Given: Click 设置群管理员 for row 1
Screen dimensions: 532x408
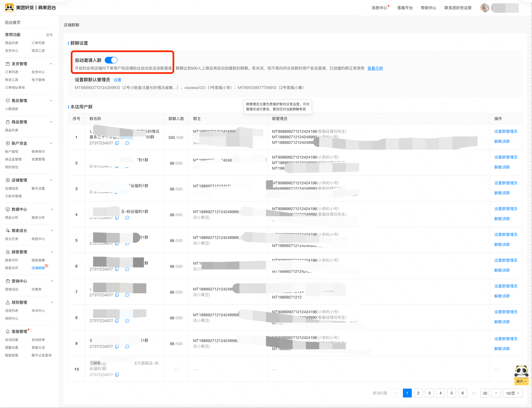Looking at the screenshot, I should 506,131.
